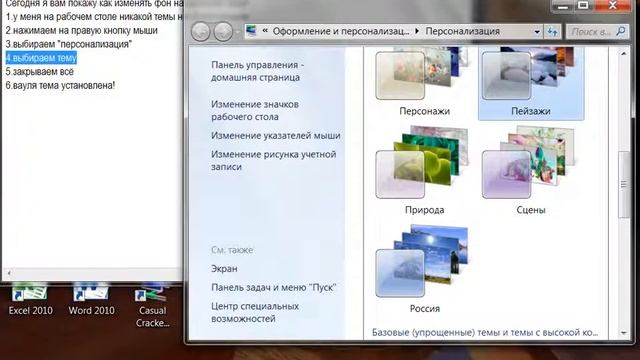Open the Экран link under См. также
The height and width of the screenshot is (360, 640).
pos(224,269)
